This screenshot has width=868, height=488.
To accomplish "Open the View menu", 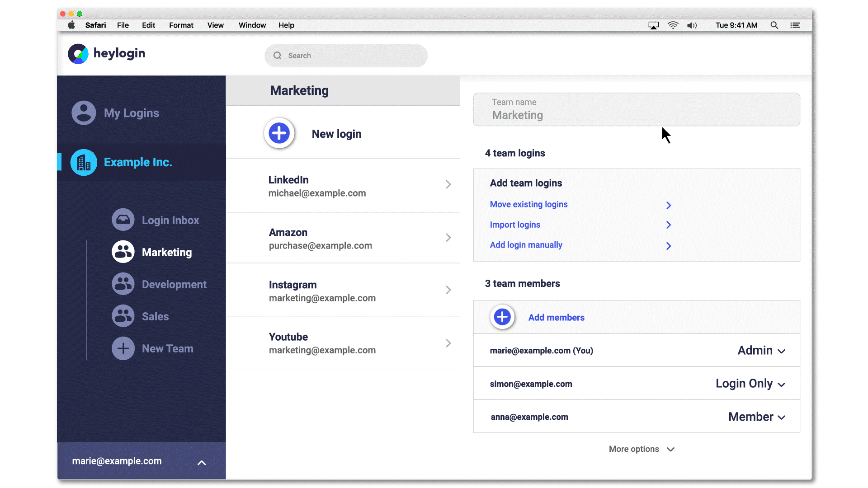I will click(216, 25).
